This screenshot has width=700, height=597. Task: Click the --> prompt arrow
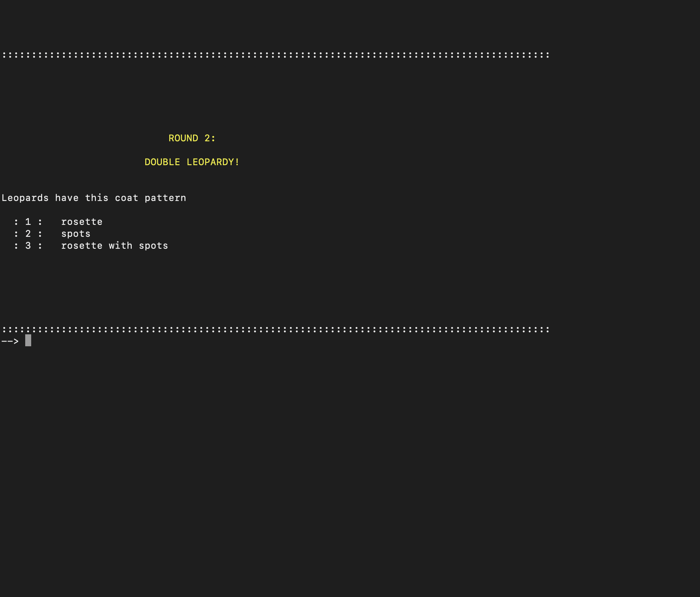(x=10, y=341)
